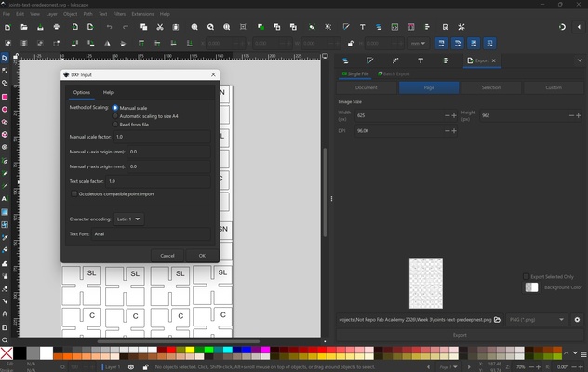The image size is (588, 372).
Task: Select the Rectangle tool
Action: (5, 96)
